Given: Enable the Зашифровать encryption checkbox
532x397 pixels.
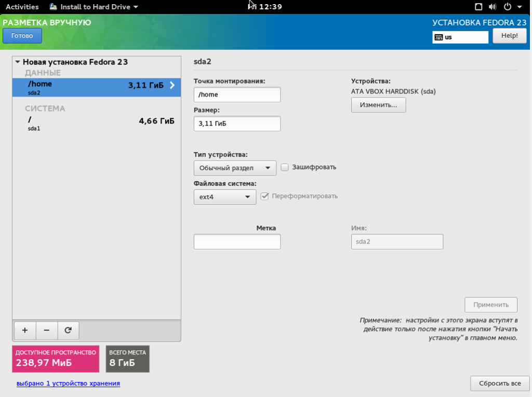Looking at the screenshot, I should [x=284, y=167].
